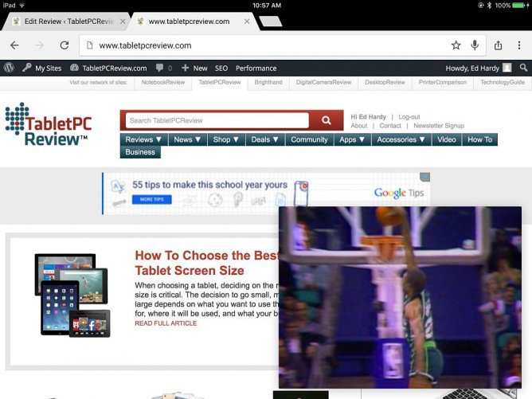This screenshot has width=532, height=399.
Task: Visit the Brighthand network link
Action: point(268,83)
